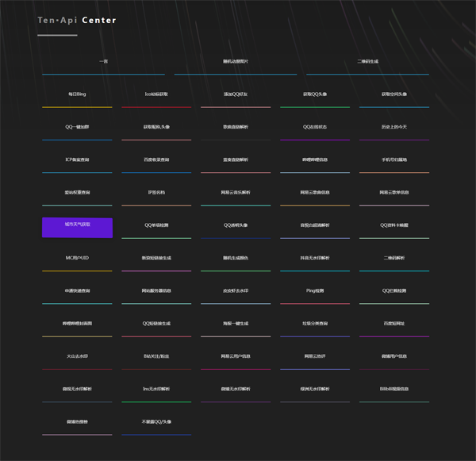Screen dimensions: 476x461
Task: Click the highlighted 城市天气获取 button
Action: pos(77,228)
